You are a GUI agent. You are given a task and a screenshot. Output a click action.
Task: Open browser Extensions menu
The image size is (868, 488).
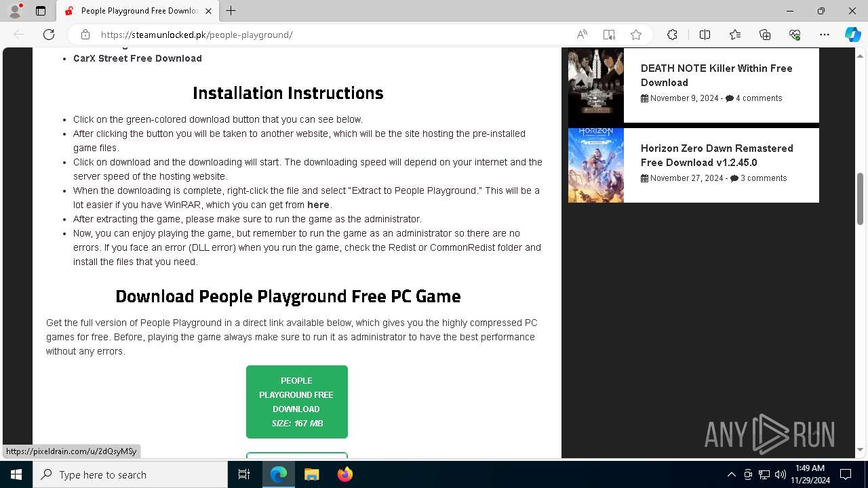(x=672, y=35)
